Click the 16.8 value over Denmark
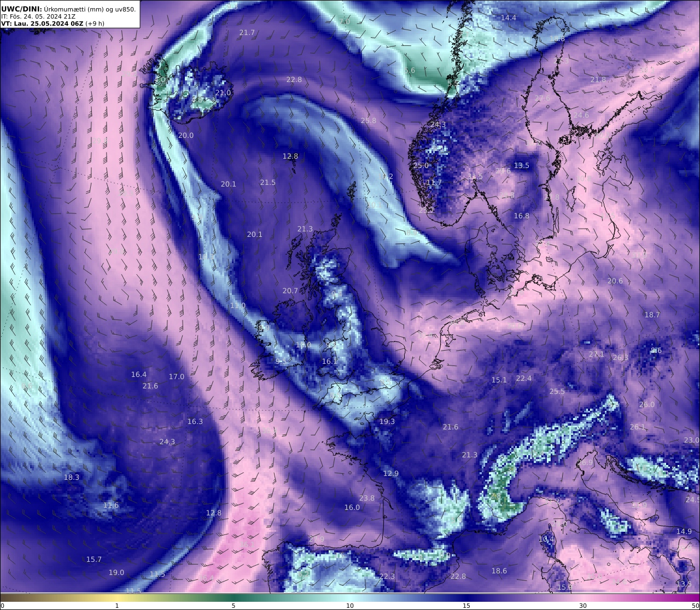700x610 pixels. click(x=522, y=216)
